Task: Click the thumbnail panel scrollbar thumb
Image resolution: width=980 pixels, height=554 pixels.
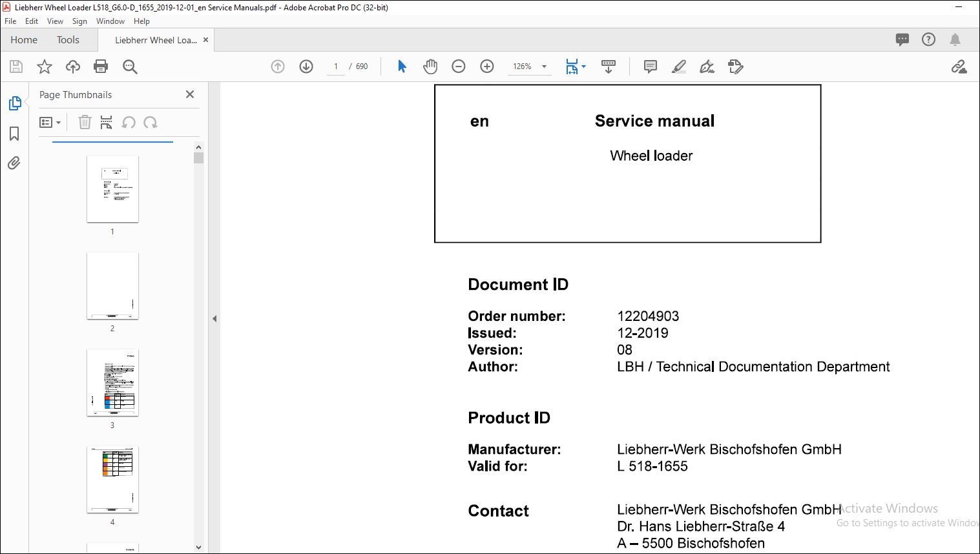Action: tap(198, 158)
